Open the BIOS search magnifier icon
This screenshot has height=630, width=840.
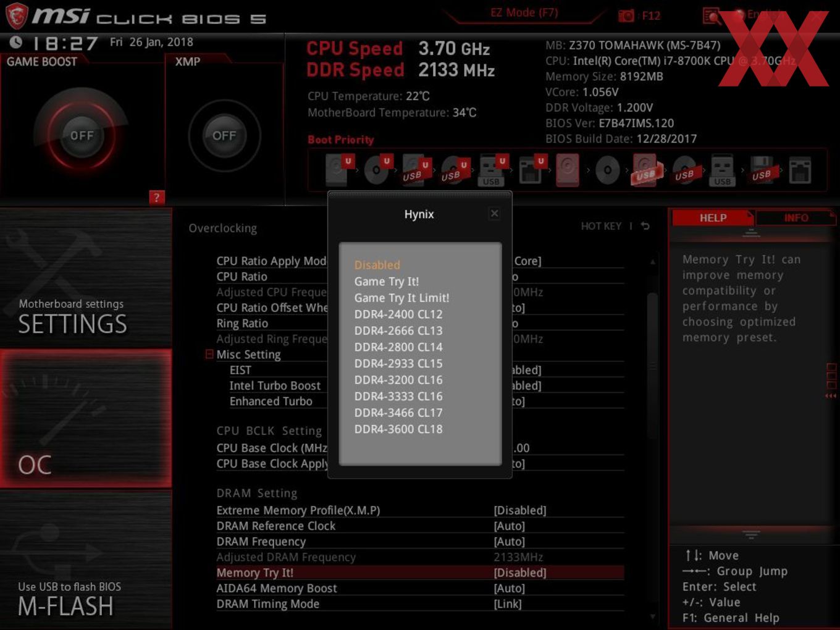(x=712, y=15)
